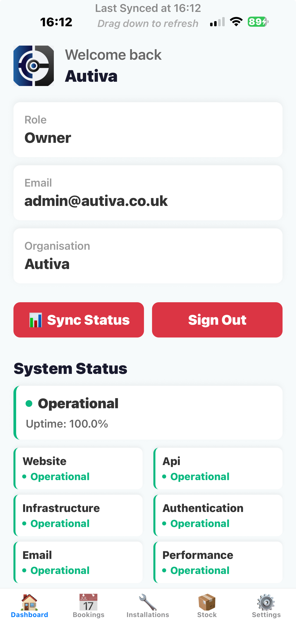This screenshot has width=296, height=644.
Task: Switch to the Bookings tab label
Action: click(x=89, y=615)
